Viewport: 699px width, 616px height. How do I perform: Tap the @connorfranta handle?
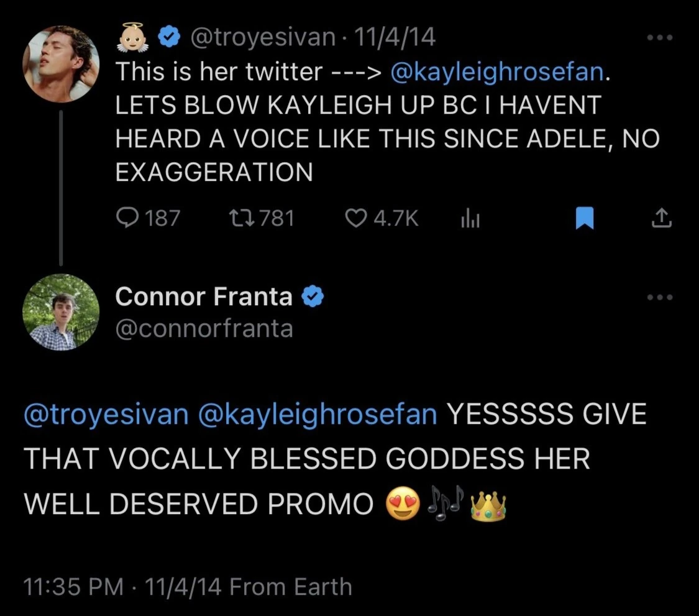pos(204,328)
